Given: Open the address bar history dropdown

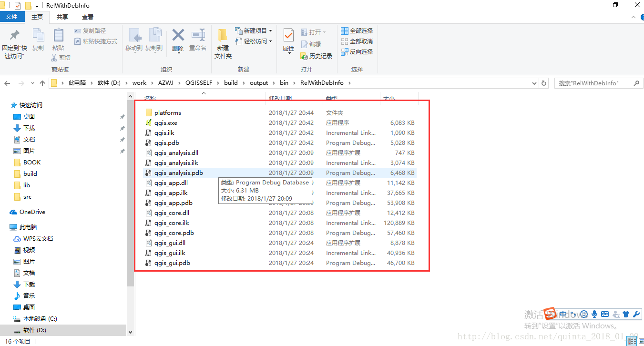Looking at the screenshot, I should [534, 83].
